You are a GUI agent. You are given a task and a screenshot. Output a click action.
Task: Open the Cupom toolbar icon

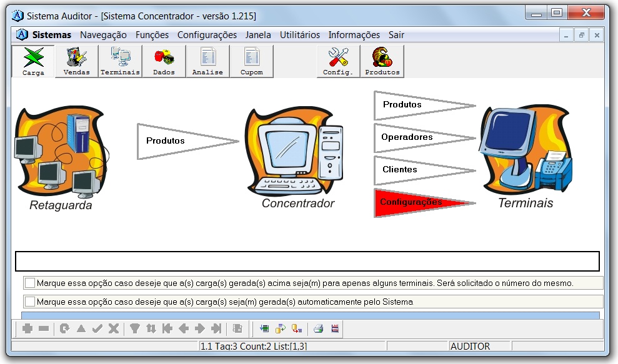coord(251,61)
